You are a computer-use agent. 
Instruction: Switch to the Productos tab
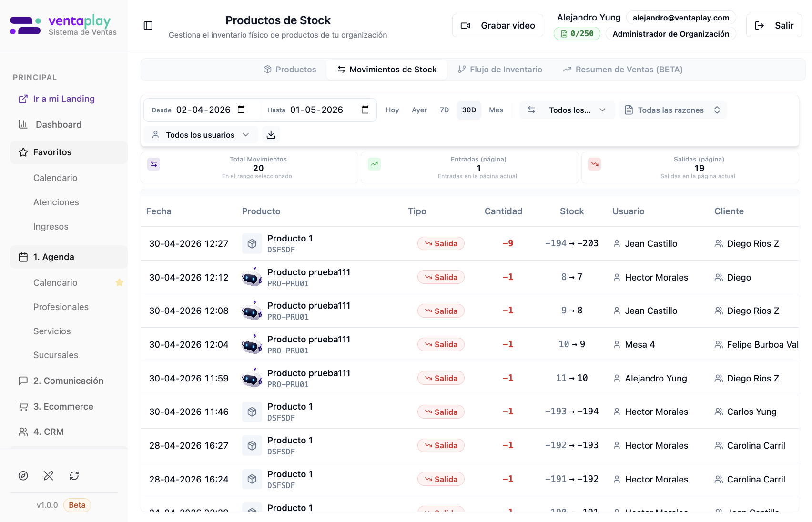click(290, 70)
